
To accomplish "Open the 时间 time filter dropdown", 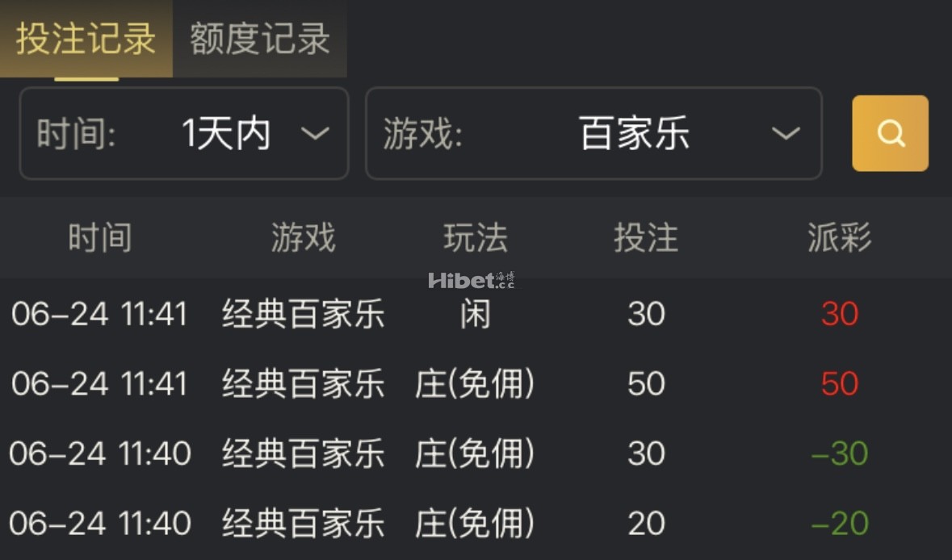I will point(183,133).
